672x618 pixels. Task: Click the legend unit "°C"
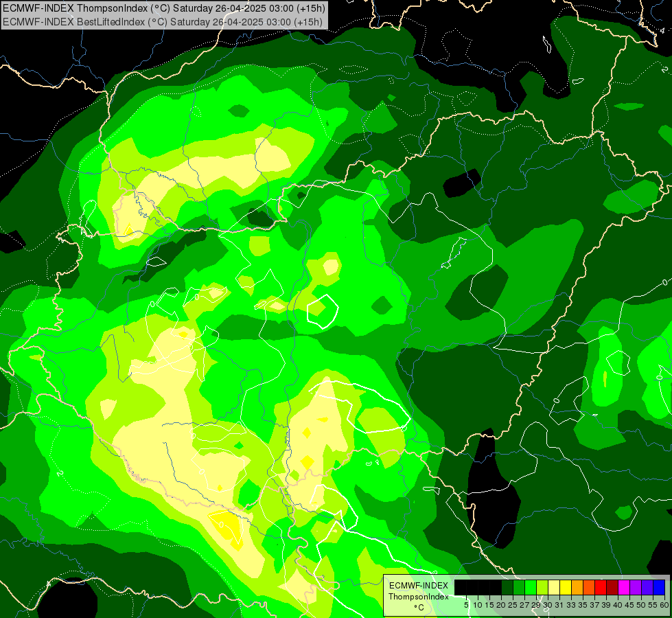(x=419, y=607)
